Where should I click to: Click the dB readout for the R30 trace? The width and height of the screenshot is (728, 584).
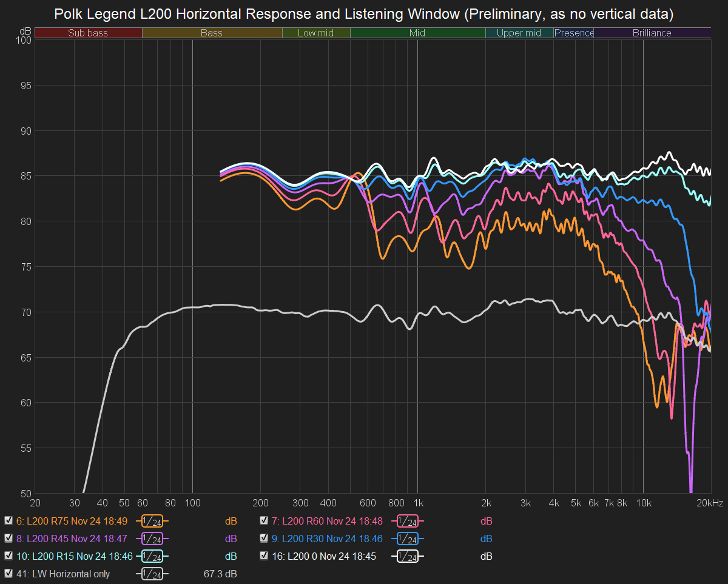[487, 539]
